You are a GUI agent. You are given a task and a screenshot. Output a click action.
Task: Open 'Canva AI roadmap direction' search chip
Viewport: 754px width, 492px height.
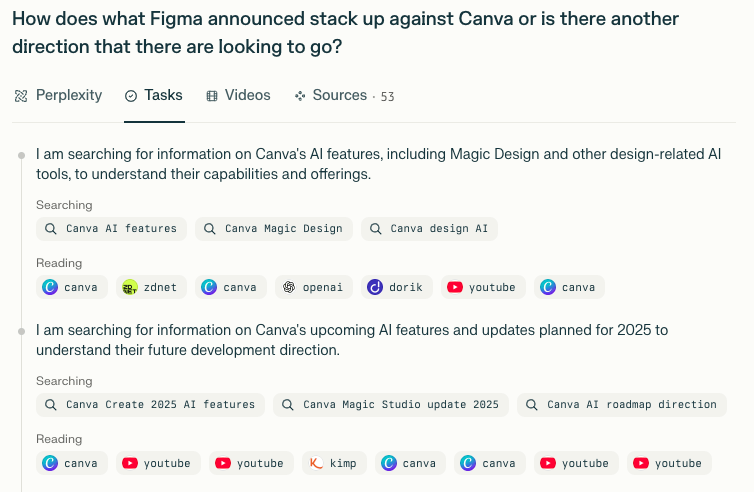622,404
